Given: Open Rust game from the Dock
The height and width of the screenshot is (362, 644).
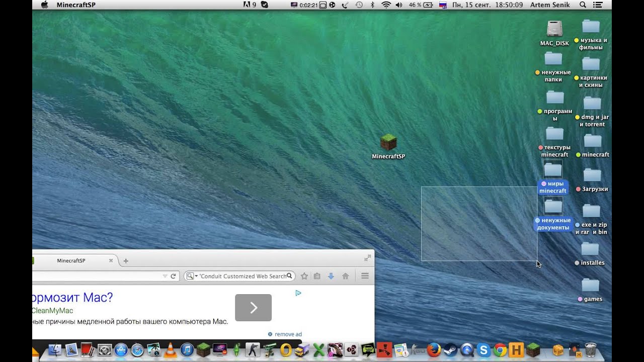Looking at the screenshot, I should (384, 350).
